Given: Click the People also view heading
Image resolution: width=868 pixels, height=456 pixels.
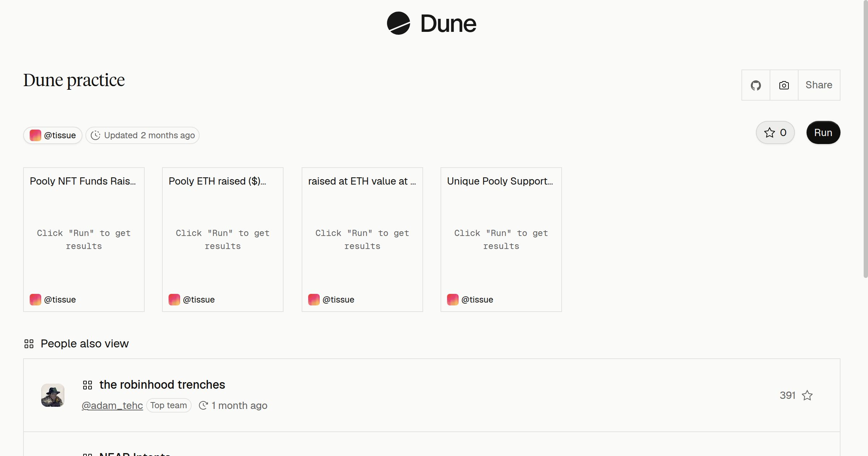Looking at the screenshot, I should [x=85, y=343].
